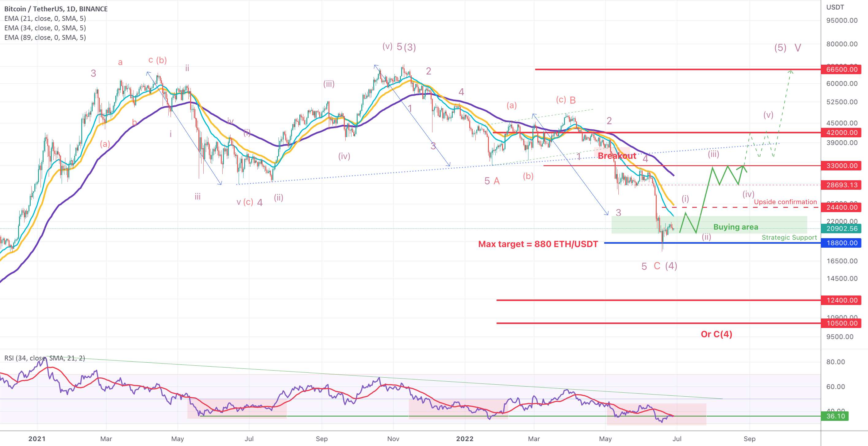This screenshot has width=868, height=446.
Task: Select the EMA (89, close, 0, SMA, 5) legend
Action: [45, 37]
